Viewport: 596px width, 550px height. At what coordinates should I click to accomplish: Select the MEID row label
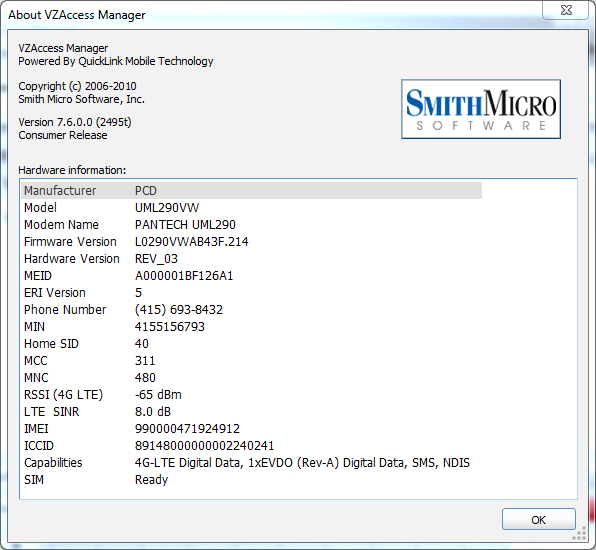pyautogui.click(x=38, y=276)
